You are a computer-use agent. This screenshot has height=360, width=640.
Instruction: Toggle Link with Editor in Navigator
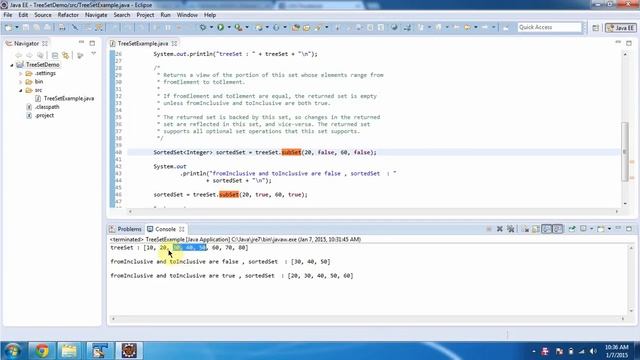[66, 55]
